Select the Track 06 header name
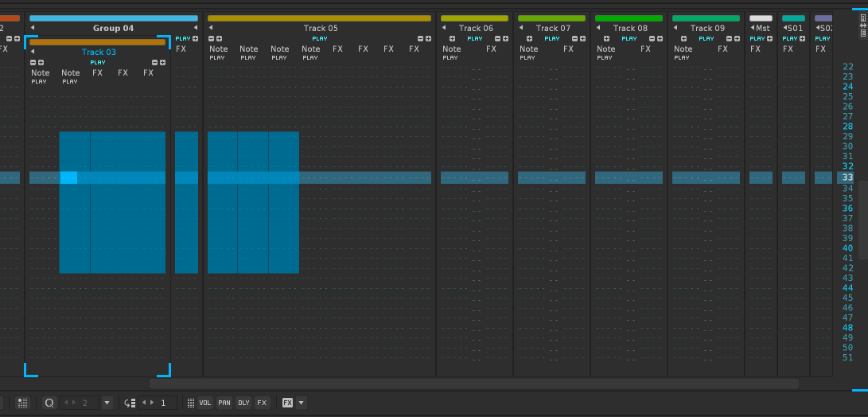 click(x=476, y=29)
